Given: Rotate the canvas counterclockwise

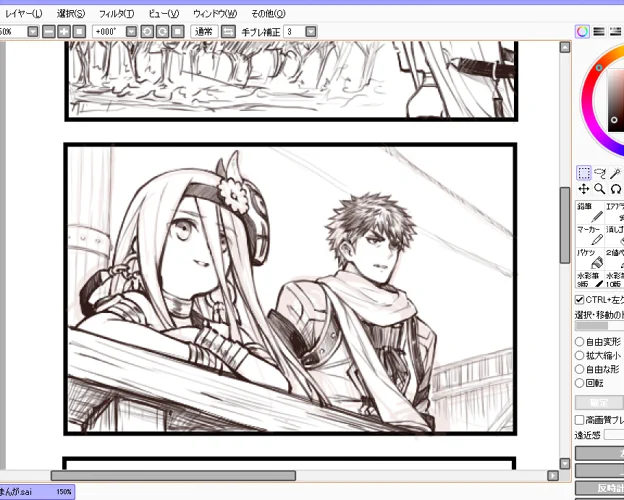Looking at the screenshot, I should tap(147, 31).
